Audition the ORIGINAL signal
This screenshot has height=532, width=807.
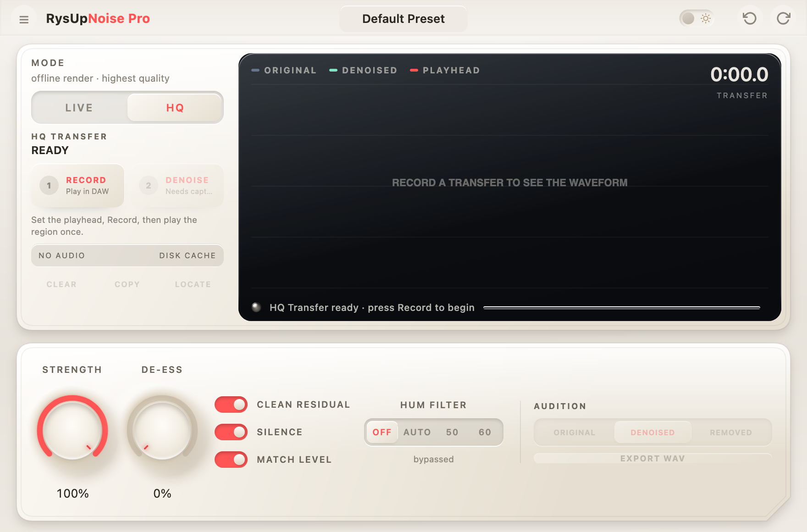tap(575, 432)
